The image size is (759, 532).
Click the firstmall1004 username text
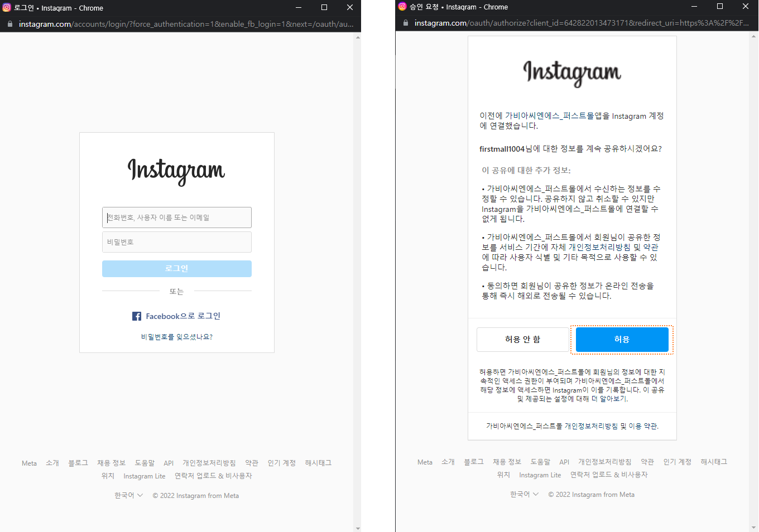coord(502,149)
